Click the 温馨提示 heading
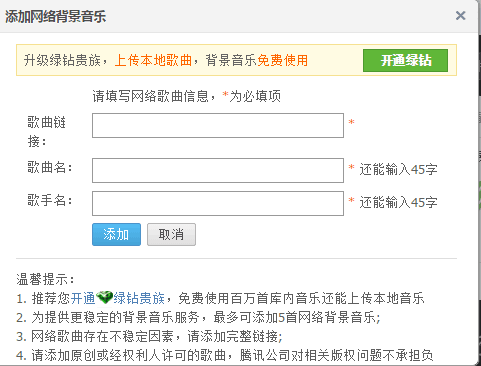Viewport: 481px width, 366px height. [45, 279]
